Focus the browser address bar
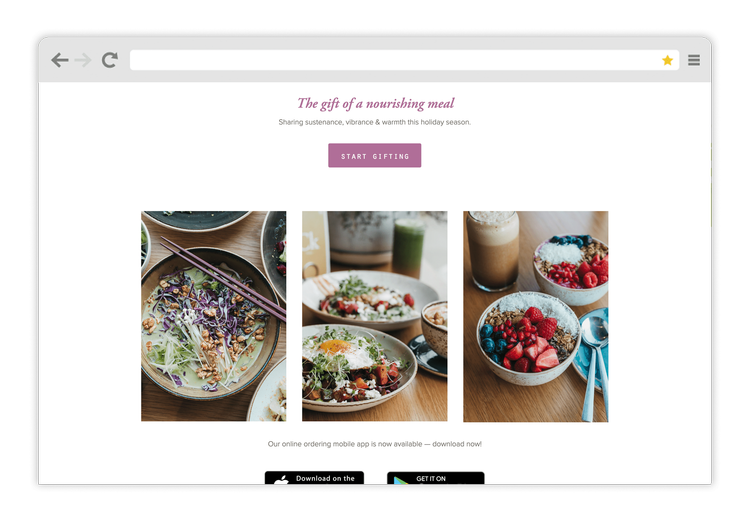This screenshot has width=750, height=521. point(404,60)
